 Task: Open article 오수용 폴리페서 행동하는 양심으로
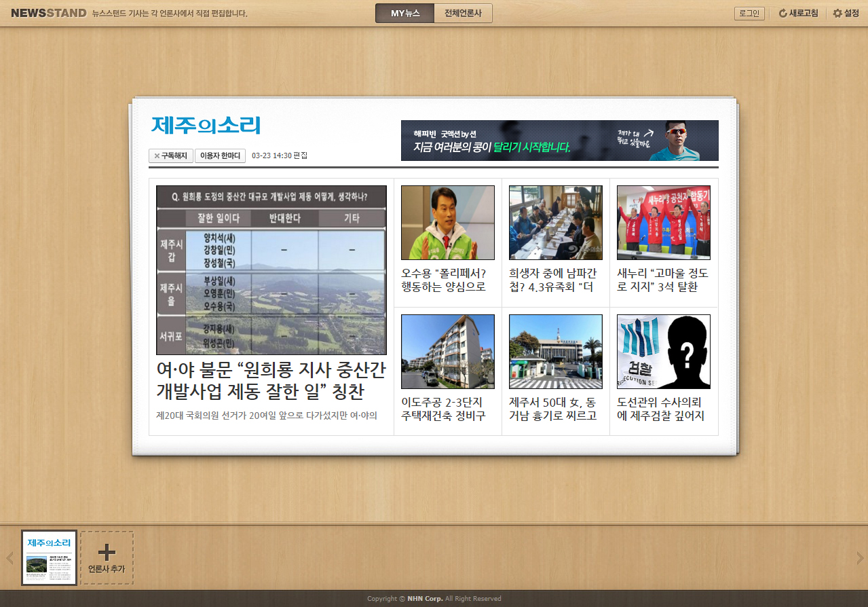tap(444, 280)
